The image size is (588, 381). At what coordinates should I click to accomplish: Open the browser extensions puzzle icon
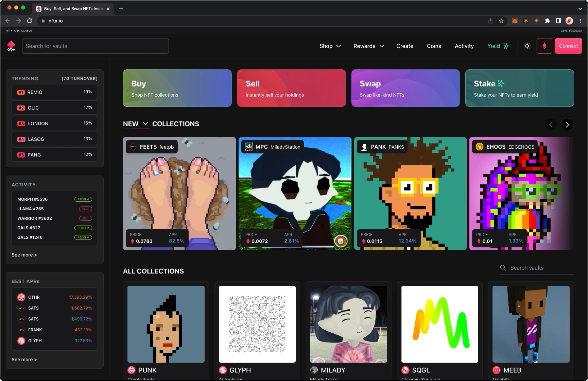(547, 21)
